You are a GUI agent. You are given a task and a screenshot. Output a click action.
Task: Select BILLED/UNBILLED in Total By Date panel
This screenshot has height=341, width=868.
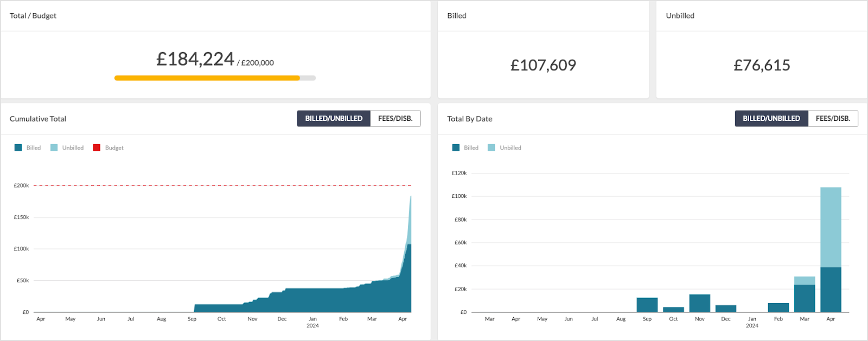point(771,119)
